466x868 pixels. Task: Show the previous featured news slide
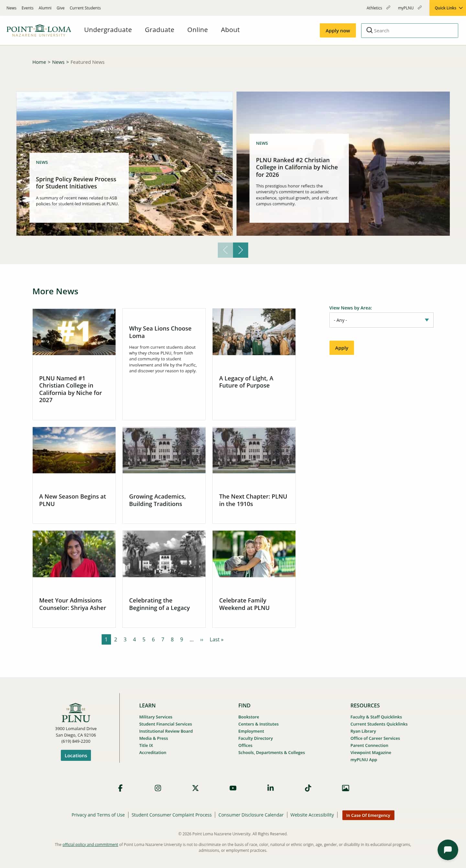coord(225,250)
